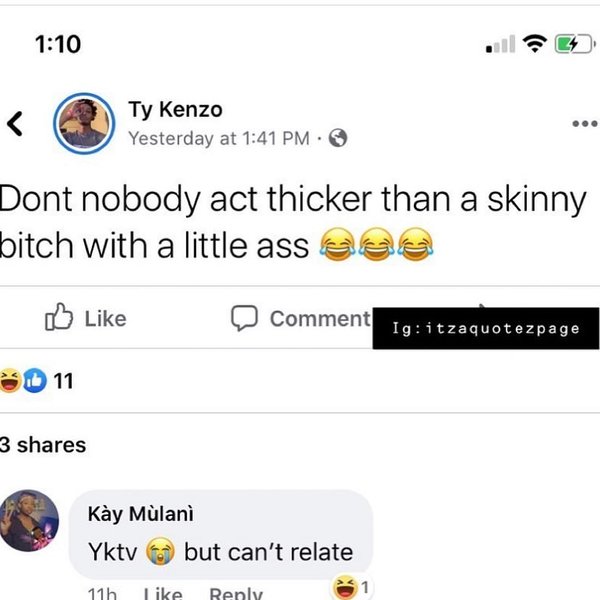Screen dimensions: 600x600
Task: Open the three-dot post options menu
Action: coord(584,125)
